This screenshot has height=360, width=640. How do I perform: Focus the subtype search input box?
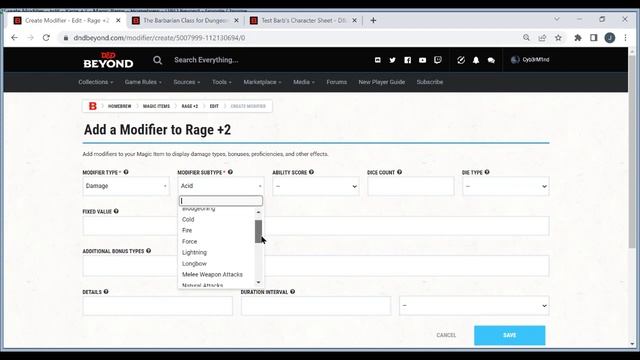(221, 201)
